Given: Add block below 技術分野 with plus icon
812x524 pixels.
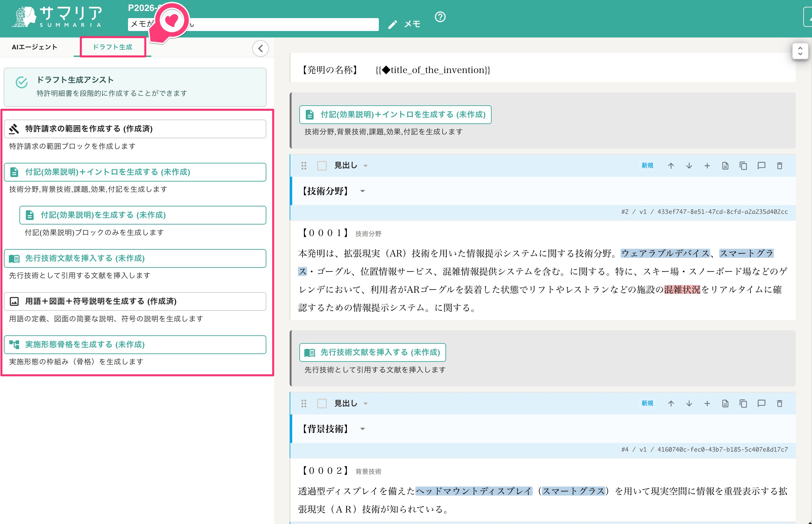Looking at the screenshot, I should click(x=707, y=166).
